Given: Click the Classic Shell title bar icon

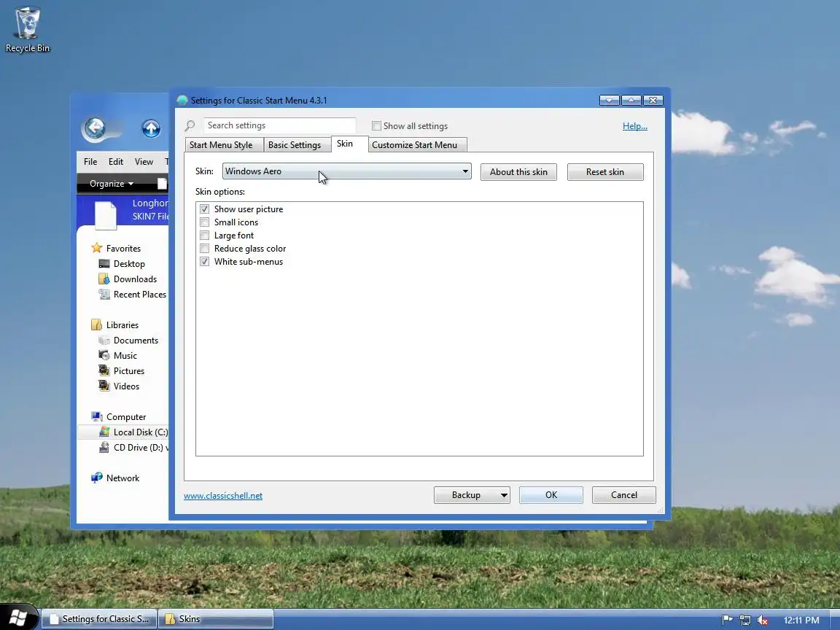Looking at the screenshot, I should (x=182, y=100).
